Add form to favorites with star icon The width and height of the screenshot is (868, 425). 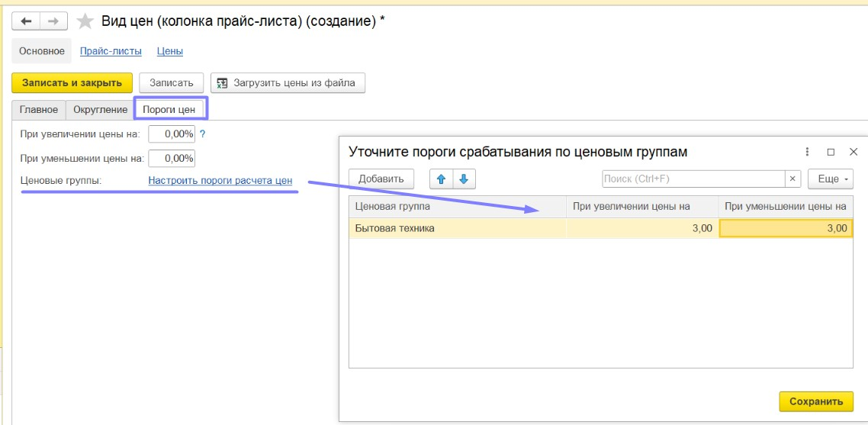pyautogui.click(x=85, y=21)
